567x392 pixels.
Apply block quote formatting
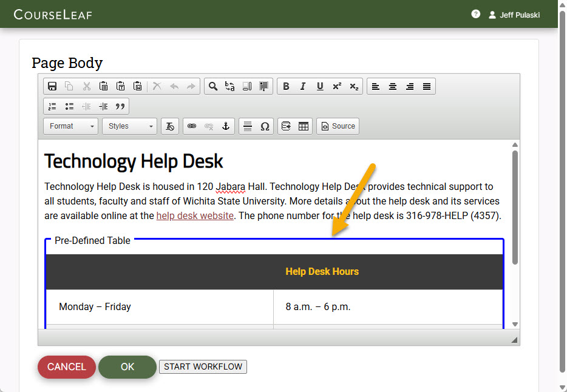(120, 106)
